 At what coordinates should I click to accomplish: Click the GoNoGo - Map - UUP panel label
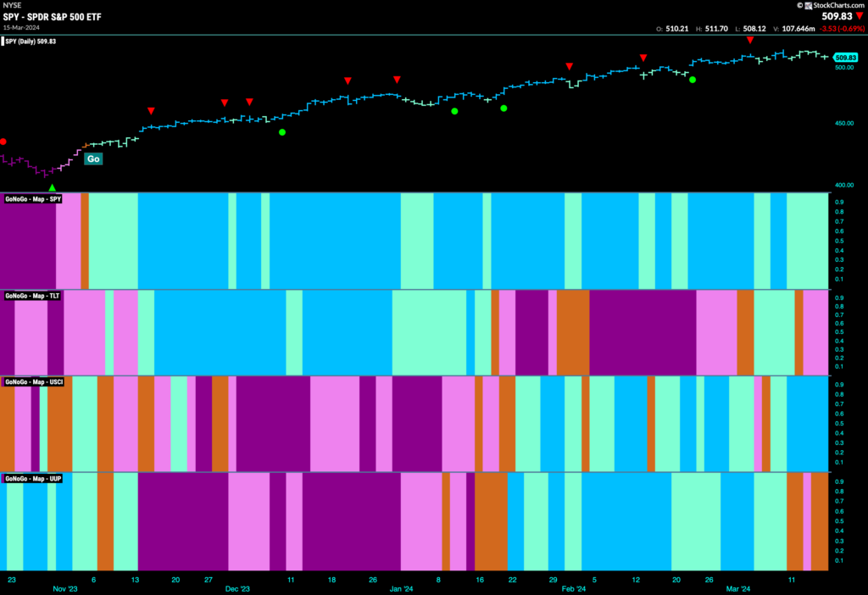33,478
